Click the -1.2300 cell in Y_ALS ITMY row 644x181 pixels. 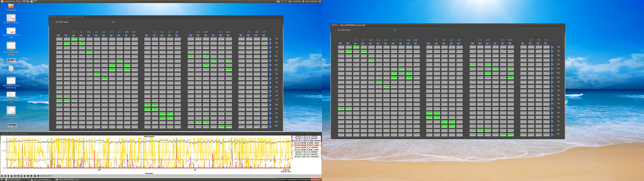[229, 60]
